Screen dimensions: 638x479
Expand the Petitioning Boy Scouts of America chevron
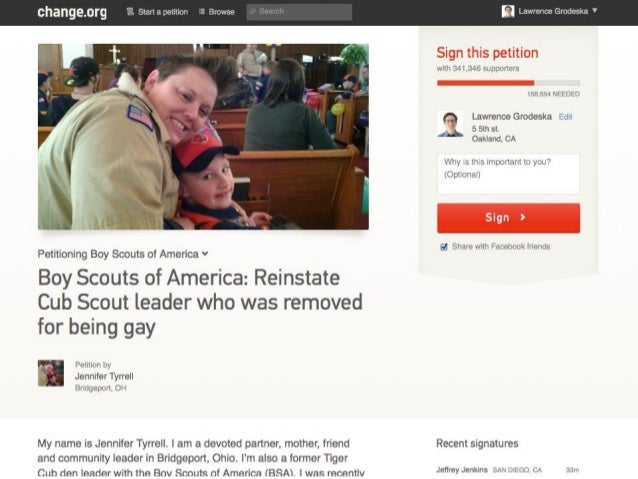205,254
